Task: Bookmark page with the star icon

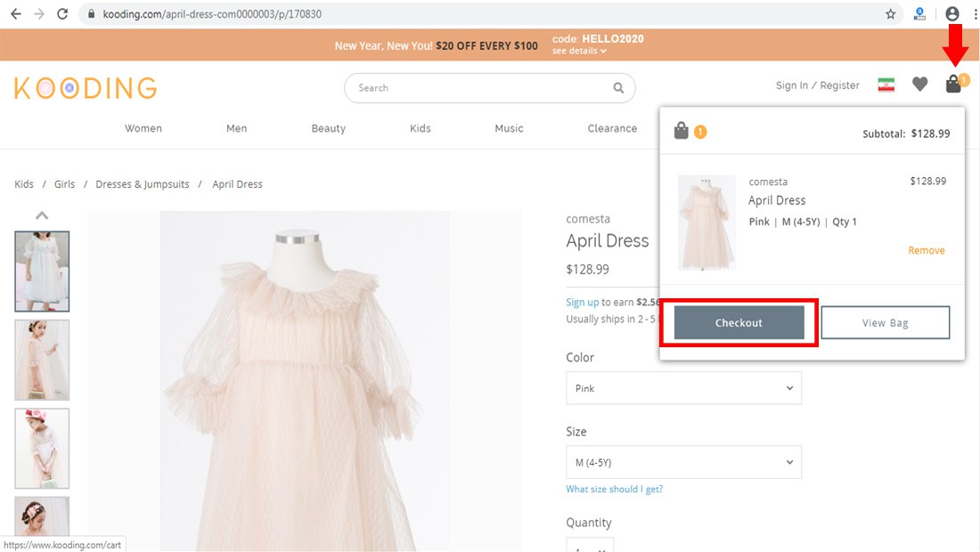Action: tap(890, 14)
